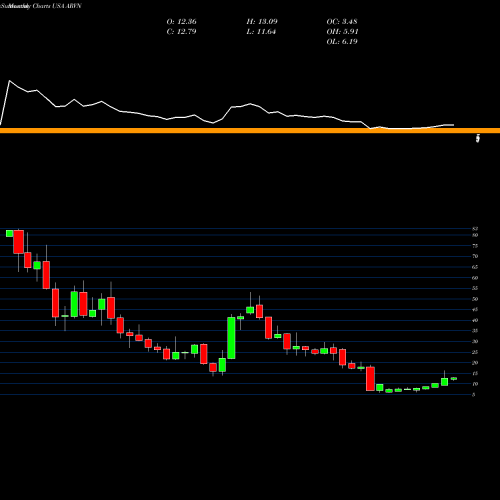Click the close price value C: 12.79
Image resolution: width=500 pixels, height=500 pixels.
pos(181,32)
